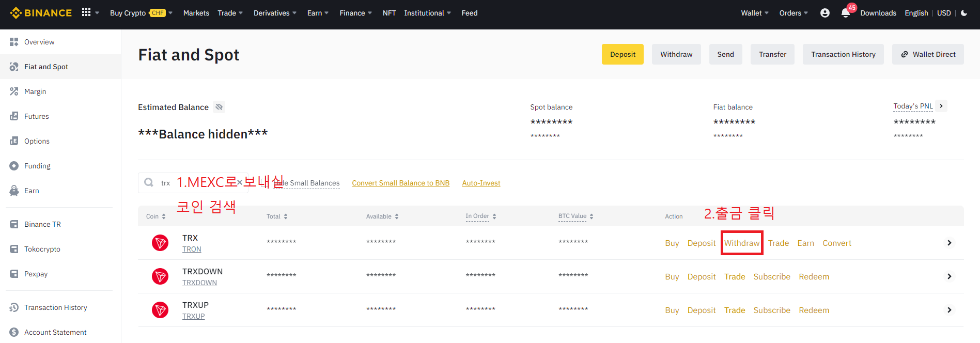This screenshot has height=343, width=980.
Task: Open the Institutional menu
Action: (x=427, y=13)
